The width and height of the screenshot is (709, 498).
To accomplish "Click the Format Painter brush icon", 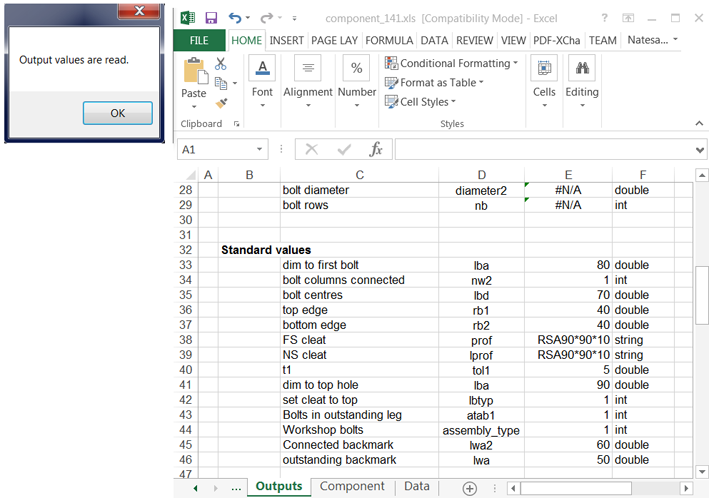I will (x=221, y=102).
